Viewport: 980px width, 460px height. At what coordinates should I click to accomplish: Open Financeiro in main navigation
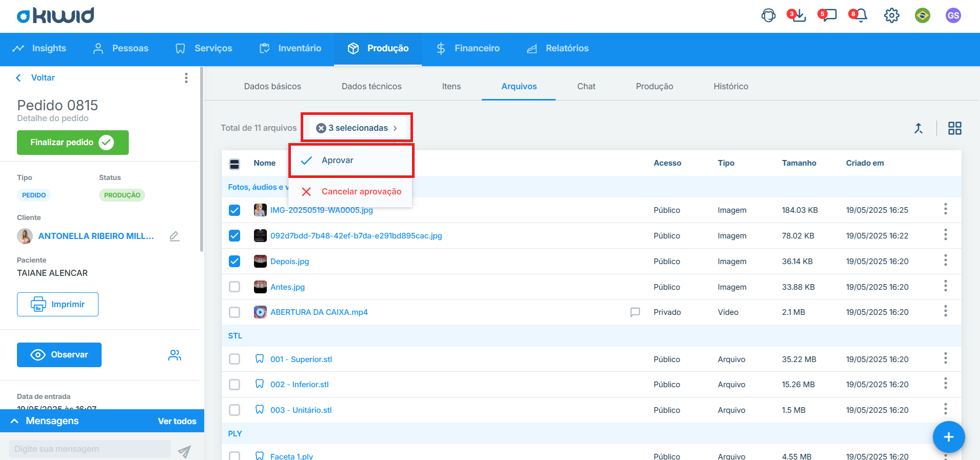tap(468, 48)
